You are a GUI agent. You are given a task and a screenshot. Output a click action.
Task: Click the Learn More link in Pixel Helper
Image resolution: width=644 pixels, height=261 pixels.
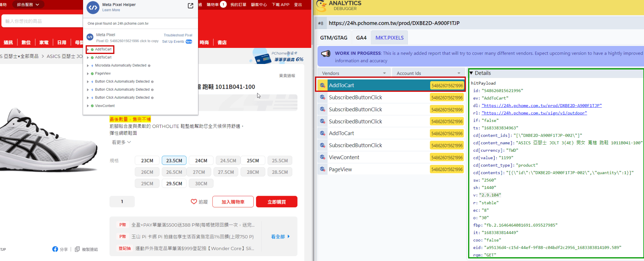coord(111,10)
